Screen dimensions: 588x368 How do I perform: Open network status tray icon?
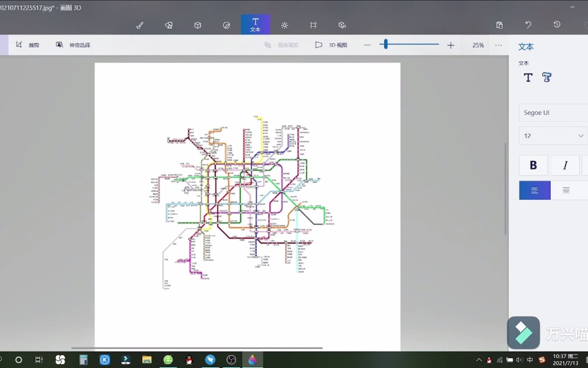tap(500, 360)
